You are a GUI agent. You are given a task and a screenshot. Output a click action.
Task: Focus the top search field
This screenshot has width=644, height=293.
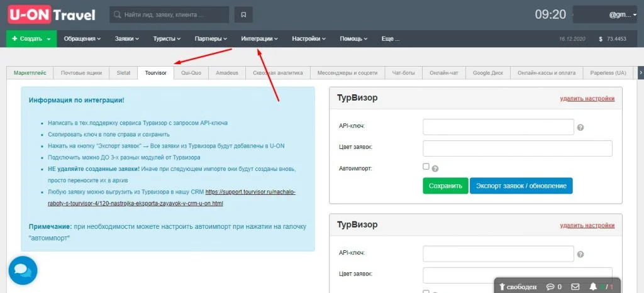pyautogui.click(x=170, y=14)
